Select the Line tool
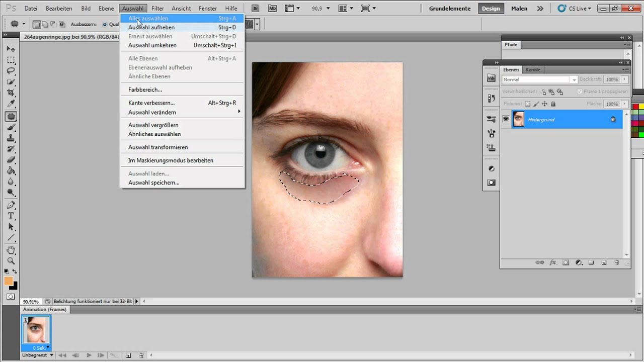644x362 pixels. (11, 238)
